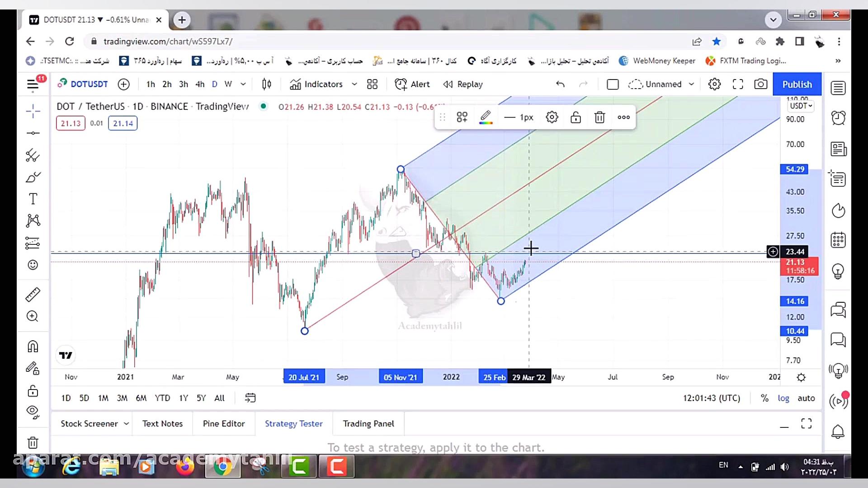Viewport: 868px width, 488px height.
Task: Switch to the W weekly timeframe
Action: tap(228, 84)
